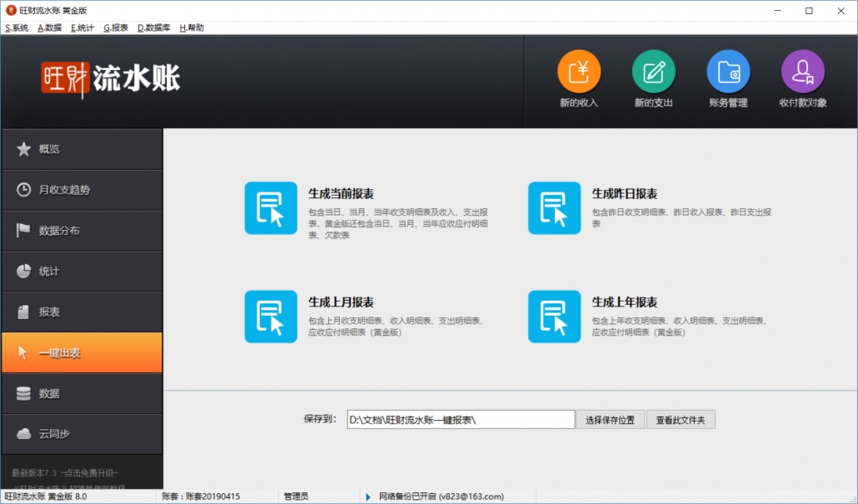Open the D.数据库 menu

click(x=153, y=27)
